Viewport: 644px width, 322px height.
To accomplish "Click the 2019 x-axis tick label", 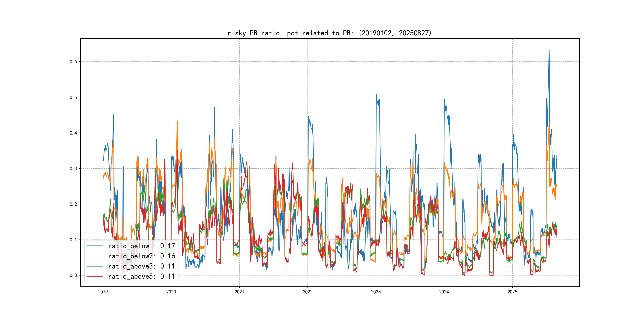I will [x=103, y=292].
